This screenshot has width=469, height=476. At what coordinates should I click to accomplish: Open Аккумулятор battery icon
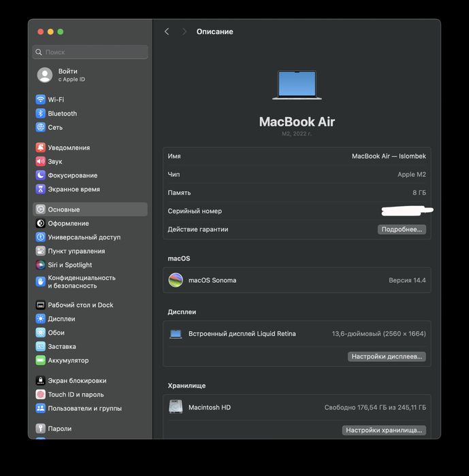(x=40, y=360)
